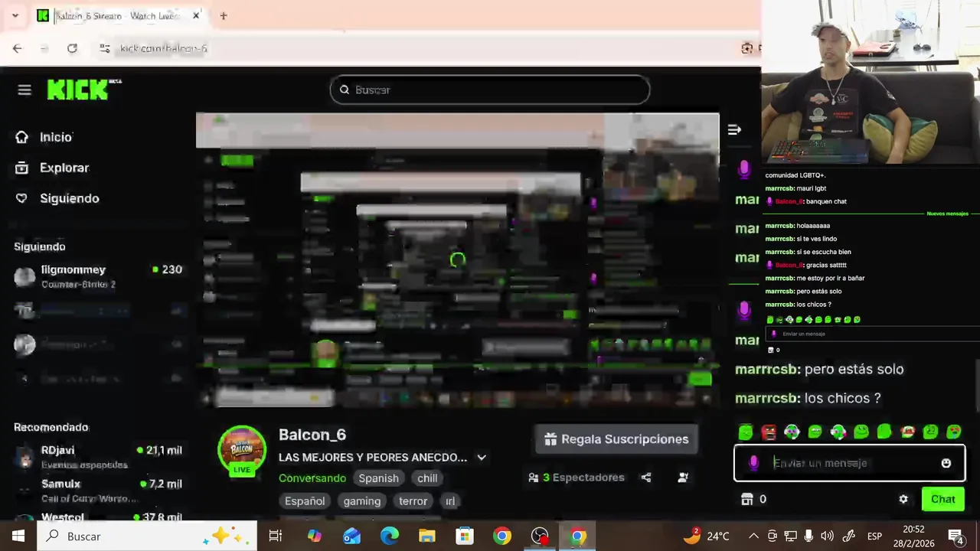Open the emoji picker smiley icon
Image resolution: width=980 pixels, height=551 pixels.
[946, 463]
